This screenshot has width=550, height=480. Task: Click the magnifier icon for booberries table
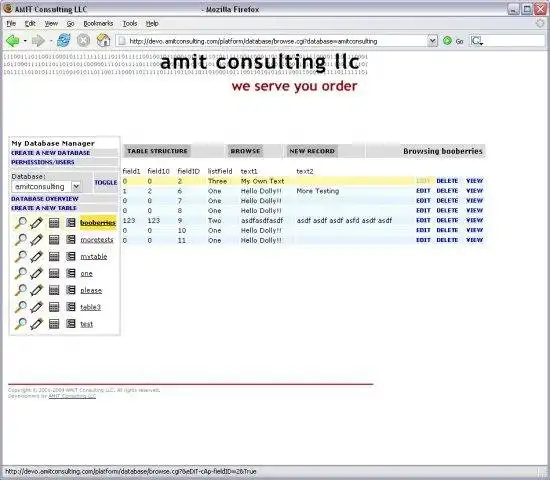20,223
